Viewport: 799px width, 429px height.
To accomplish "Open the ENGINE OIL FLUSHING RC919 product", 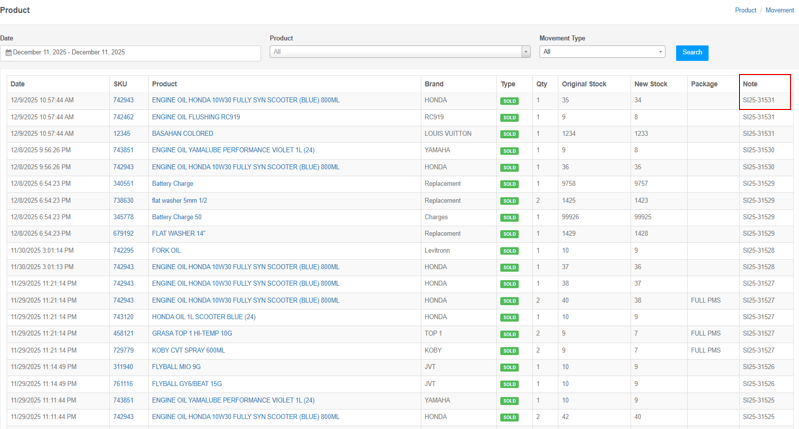I will pyautogui.click(x=196, y=117).
